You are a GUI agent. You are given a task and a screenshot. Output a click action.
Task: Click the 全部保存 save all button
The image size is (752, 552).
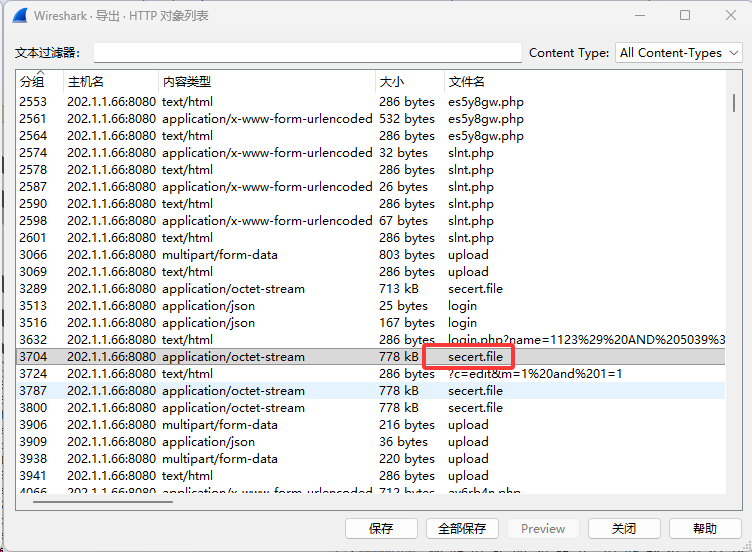(x=461, y=528)
